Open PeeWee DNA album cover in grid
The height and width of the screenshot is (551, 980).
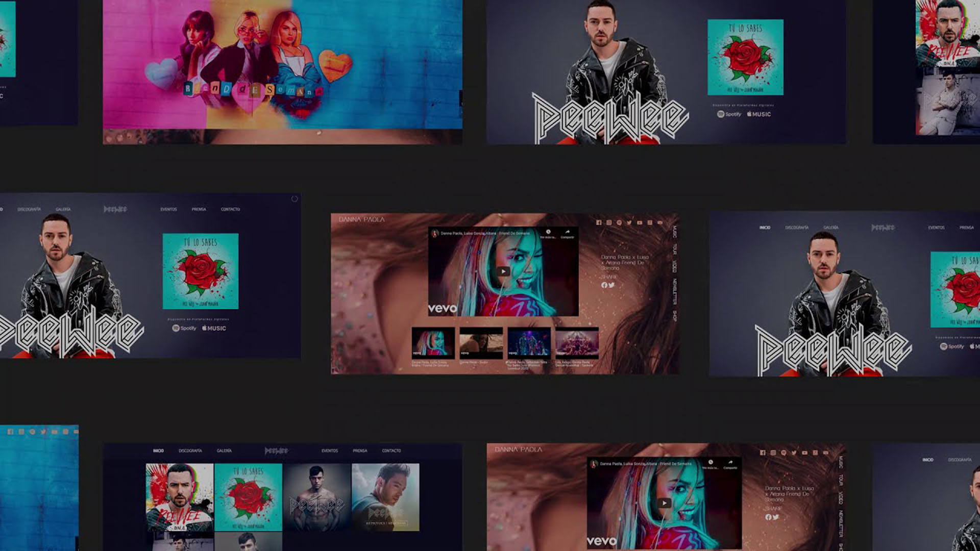tap(180, 497)
